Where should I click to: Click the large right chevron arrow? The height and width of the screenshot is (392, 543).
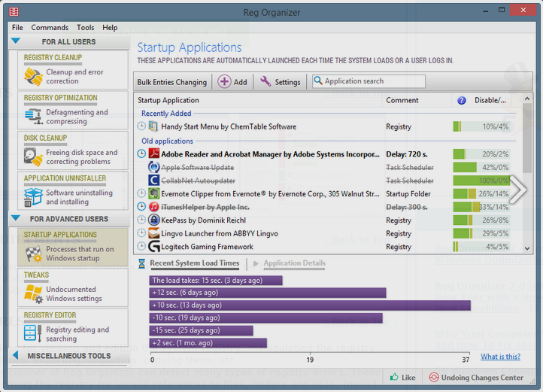[518, 190]
